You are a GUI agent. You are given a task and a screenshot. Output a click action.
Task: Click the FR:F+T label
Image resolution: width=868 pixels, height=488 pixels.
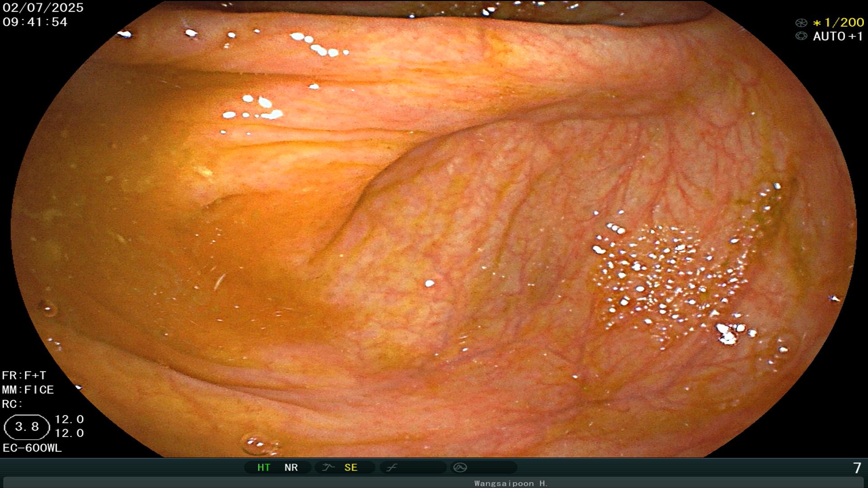[24, 375]
